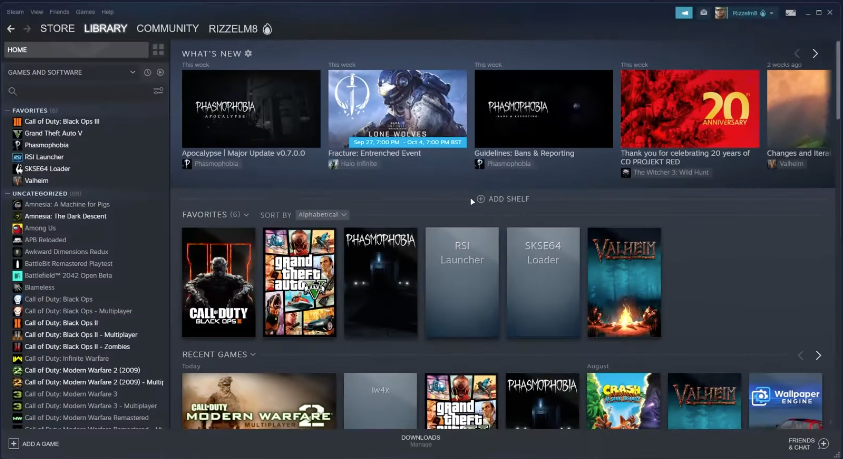Select Battlefield 2042 Open Beta in sidebar

[68, 275]
